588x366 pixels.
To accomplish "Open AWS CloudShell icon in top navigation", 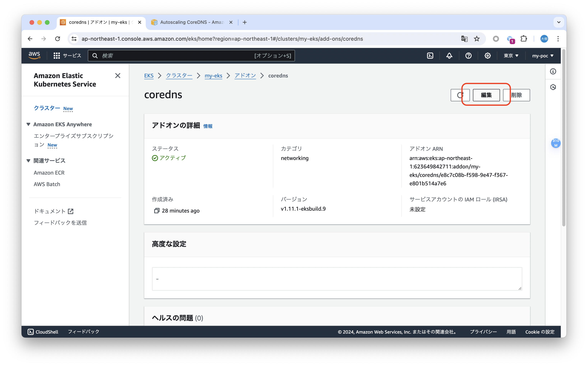I will point(430,56).
